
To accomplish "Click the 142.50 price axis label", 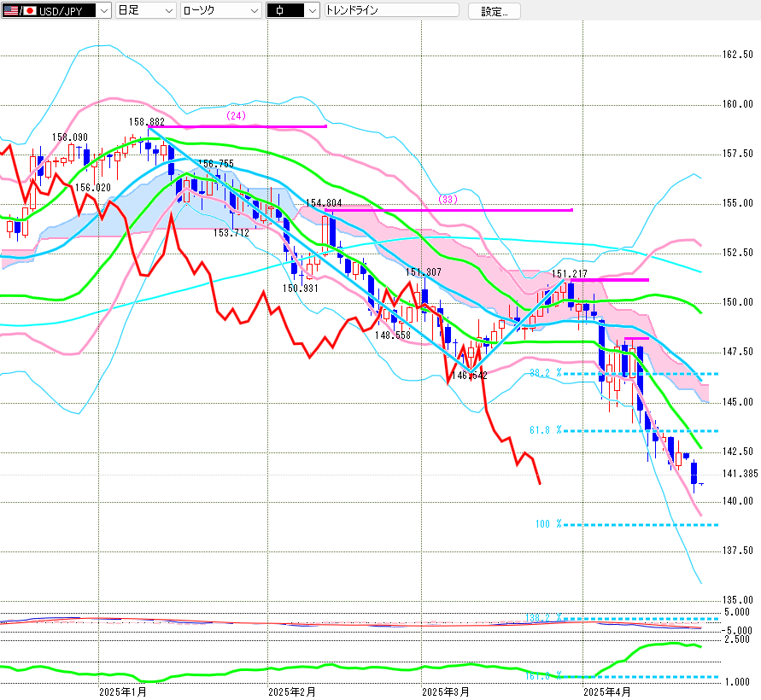I will click(738, 452).
